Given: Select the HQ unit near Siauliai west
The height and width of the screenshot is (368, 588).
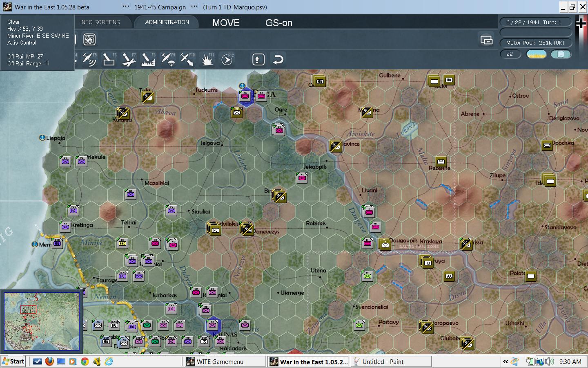Looking at the screenshot, I should click(x=73, y=211).
